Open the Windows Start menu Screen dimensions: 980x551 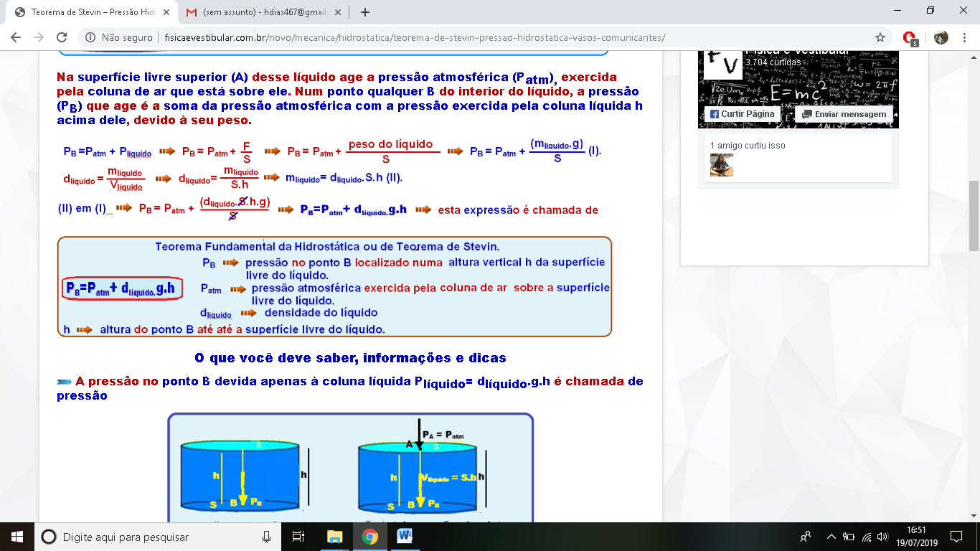click(17, 537)
